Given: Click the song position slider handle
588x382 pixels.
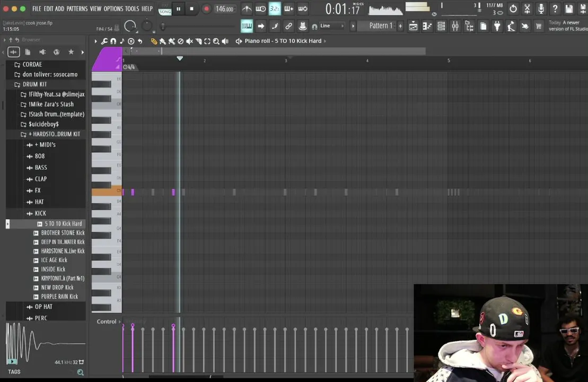Looking at the screenshot, I should click(163, 27).
